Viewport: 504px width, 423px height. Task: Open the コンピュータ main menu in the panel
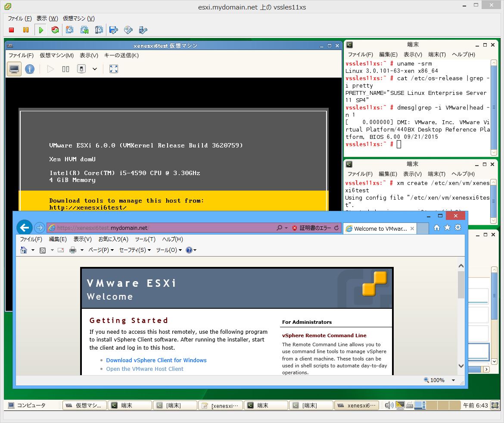click(x=27, y=405)
